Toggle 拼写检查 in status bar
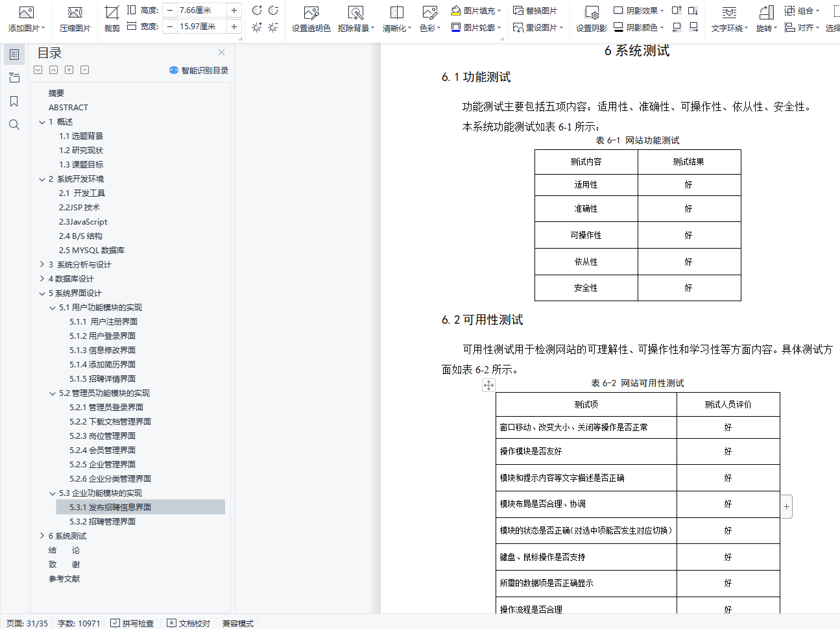 coord(132,623)
